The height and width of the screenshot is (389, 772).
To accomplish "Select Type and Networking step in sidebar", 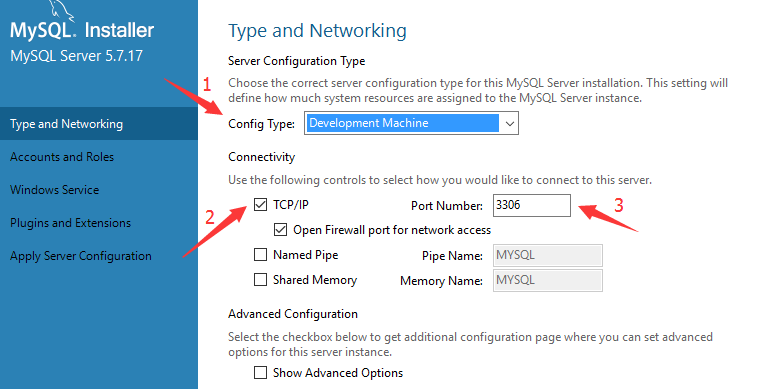I will [x=98, y=124].
